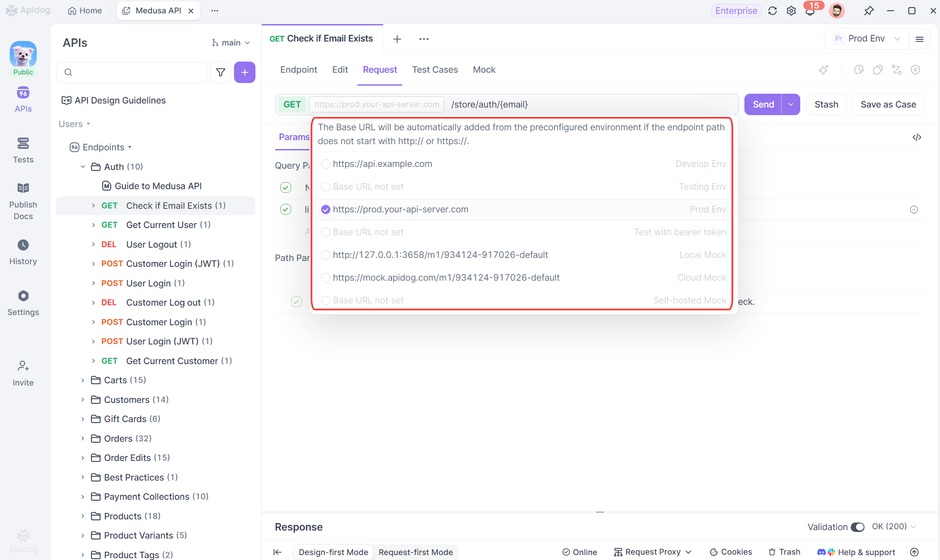Click the Save as Case button
The width and height of the screenshot is (940, 560).
[x=888, y=104]
